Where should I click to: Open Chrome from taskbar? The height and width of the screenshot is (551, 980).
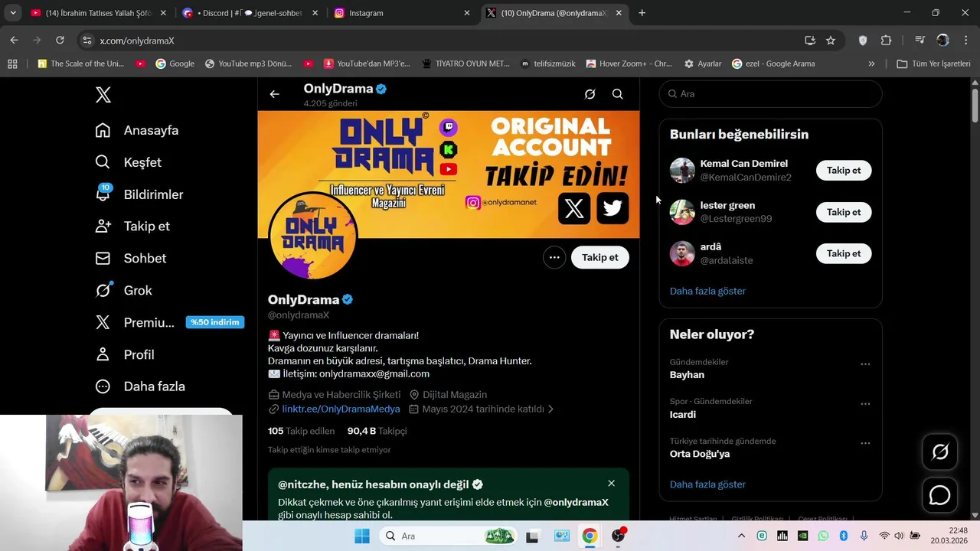[590, 536]
